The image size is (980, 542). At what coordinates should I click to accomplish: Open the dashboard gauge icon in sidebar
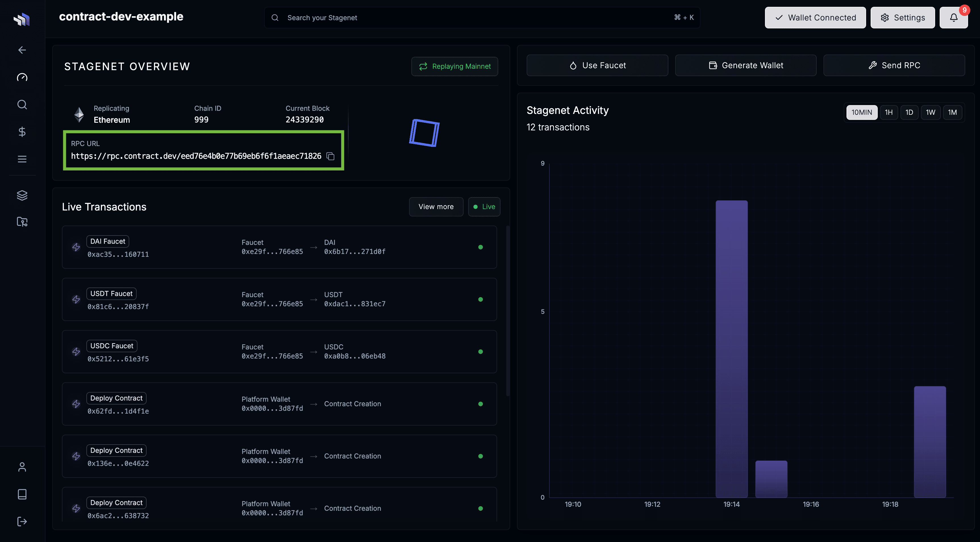22,77
